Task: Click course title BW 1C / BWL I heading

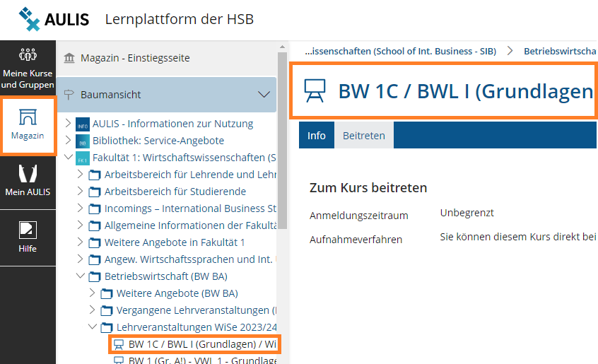Action: coord(466,91)
